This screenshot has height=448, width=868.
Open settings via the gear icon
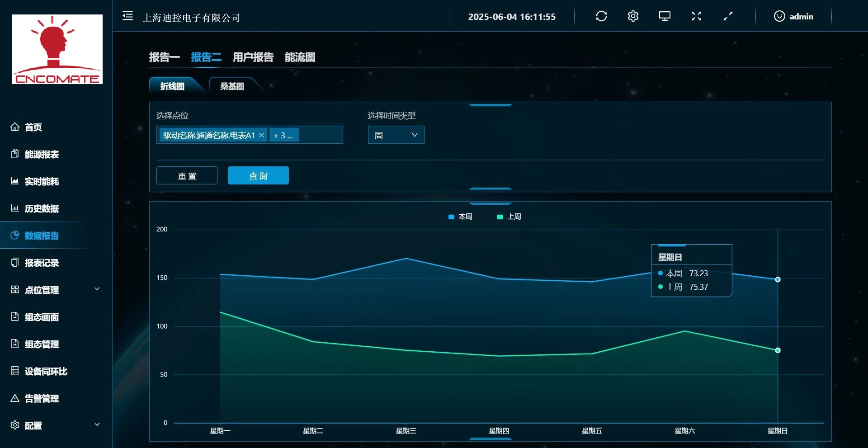pyautogui.click(x=633, y=16)
